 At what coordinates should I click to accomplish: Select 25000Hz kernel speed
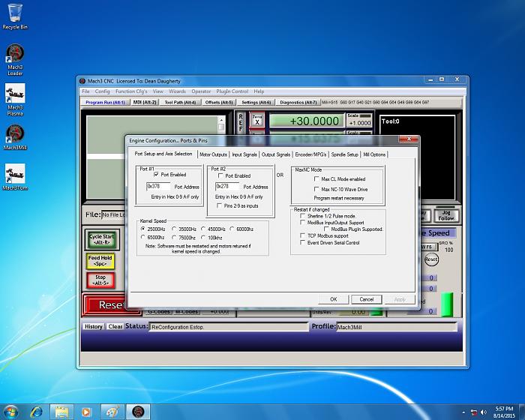pyautogui.click(x=143, y=229)
